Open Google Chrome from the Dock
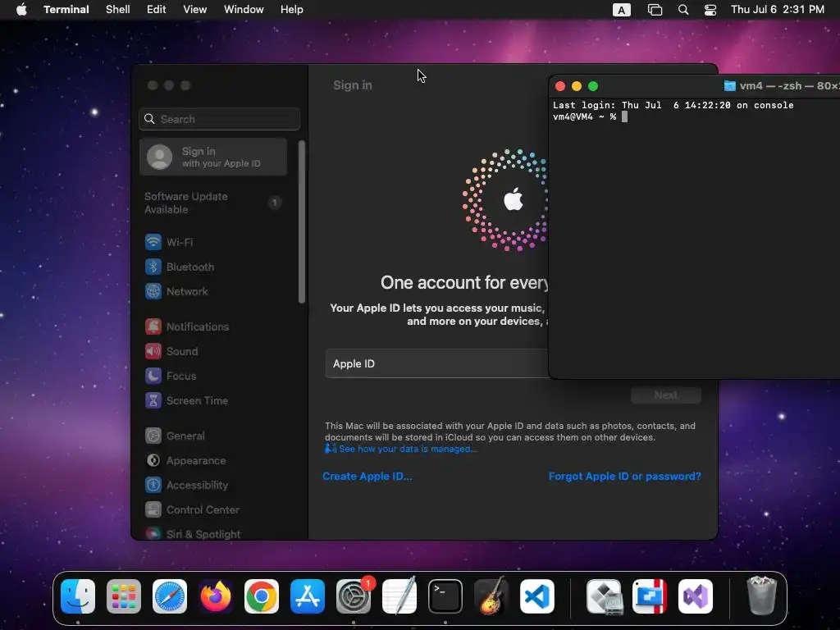Image resolution: width=840 pixels, height=630 pixels. [x=262, y=596]
